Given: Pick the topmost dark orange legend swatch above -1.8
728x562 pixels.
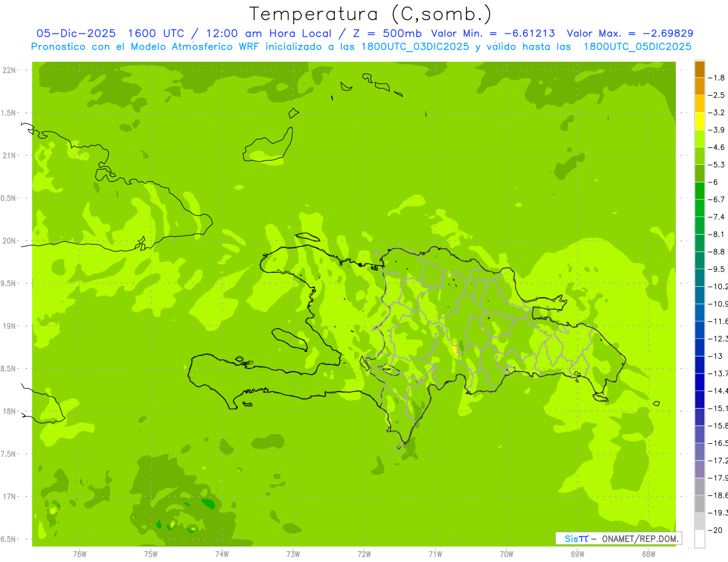Looking at the screenshot, I should [x=699, y=69].
